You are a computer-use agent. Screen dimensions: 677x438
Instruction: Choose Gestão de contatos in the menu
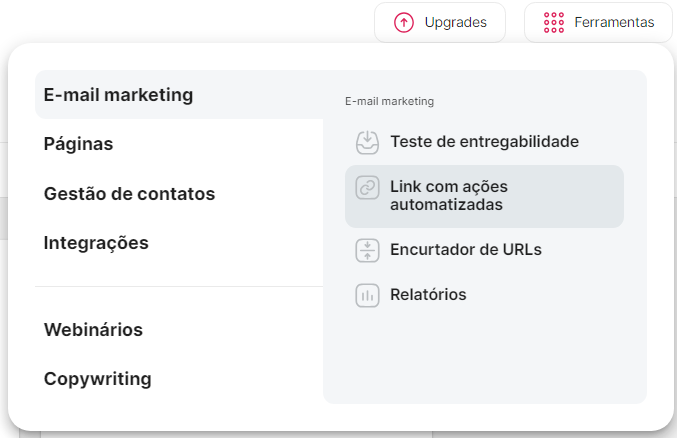coord(129,193)
